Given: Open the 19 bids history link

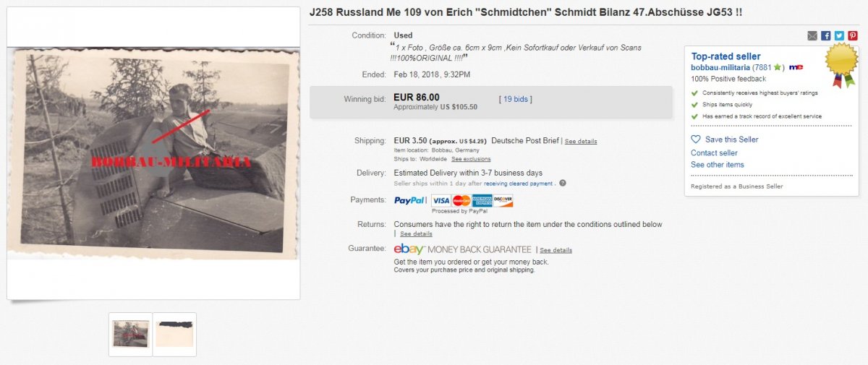Looking at the screenshot, I should [515, 98].
